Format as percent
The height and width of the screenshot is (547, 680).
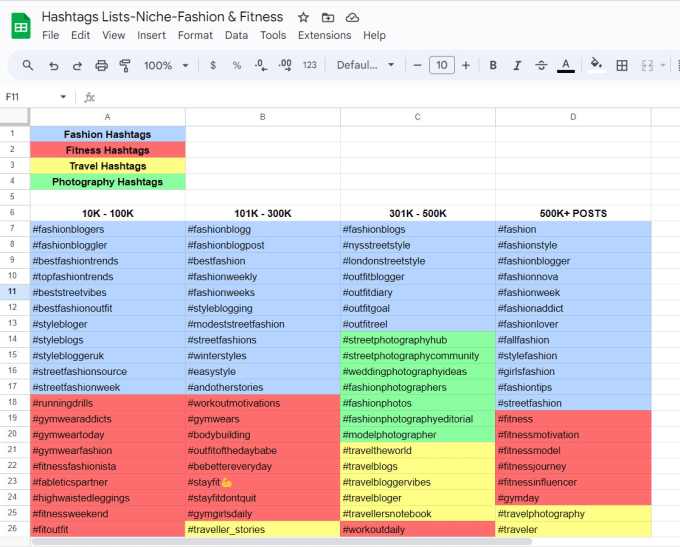(x=236, y=66)
